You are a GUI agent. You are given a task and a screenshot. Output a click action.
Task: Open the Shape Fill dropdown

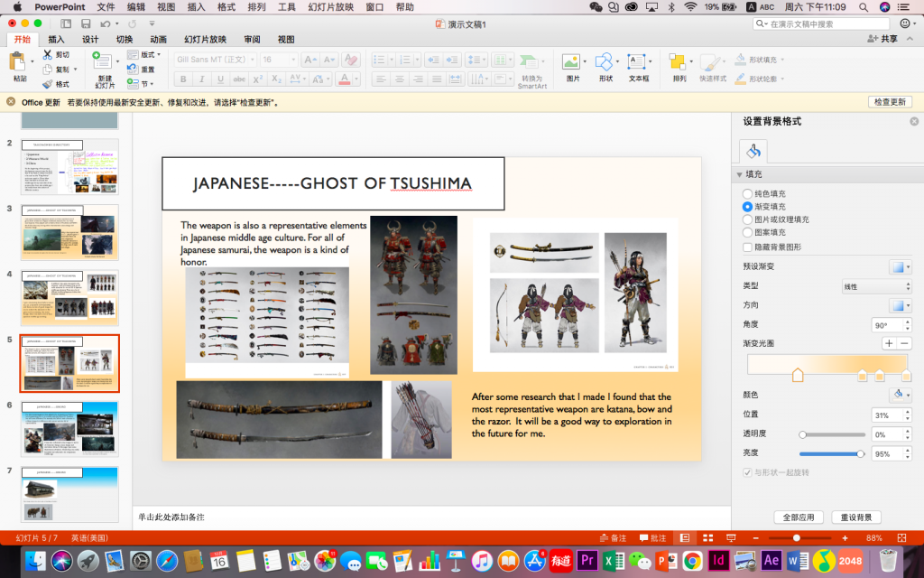pos(759,60)
